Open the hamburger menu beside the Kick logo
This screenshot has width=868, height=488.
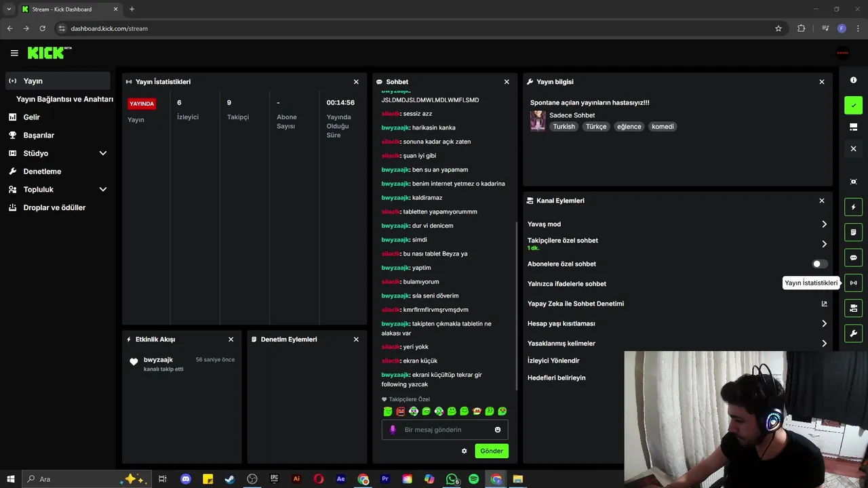14,53
